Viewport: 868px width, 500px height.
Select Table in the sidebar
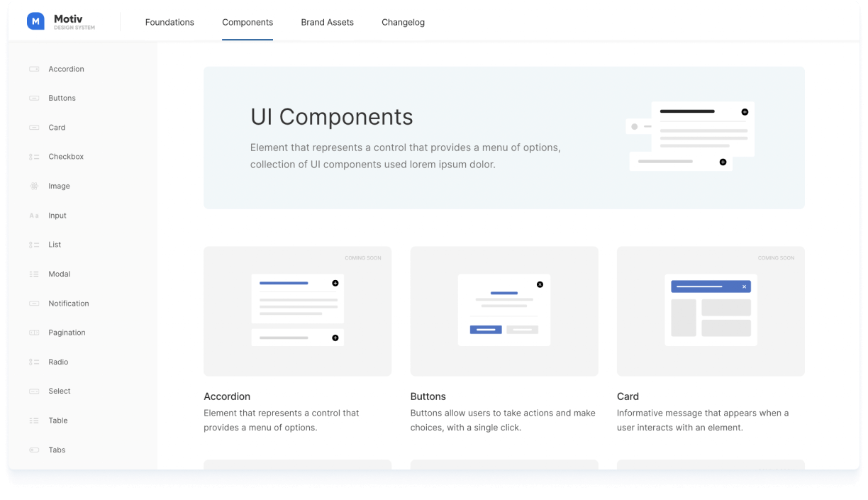tap(58, 421)
